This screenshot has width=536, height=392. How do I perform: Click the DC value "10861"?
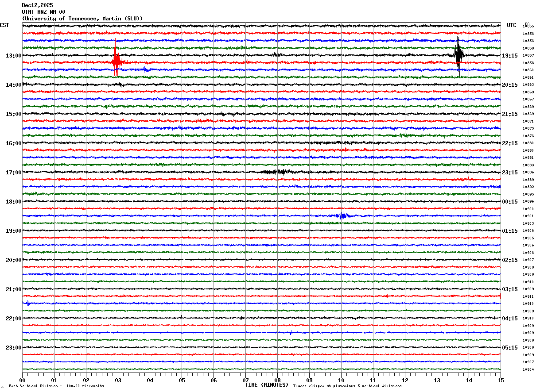click(528, 78)
